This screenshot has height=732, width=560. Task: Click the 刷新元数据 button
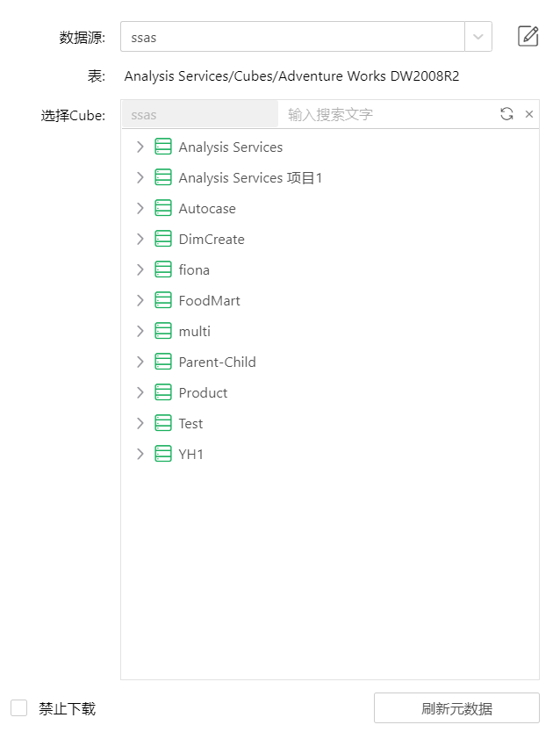[456, 708]
